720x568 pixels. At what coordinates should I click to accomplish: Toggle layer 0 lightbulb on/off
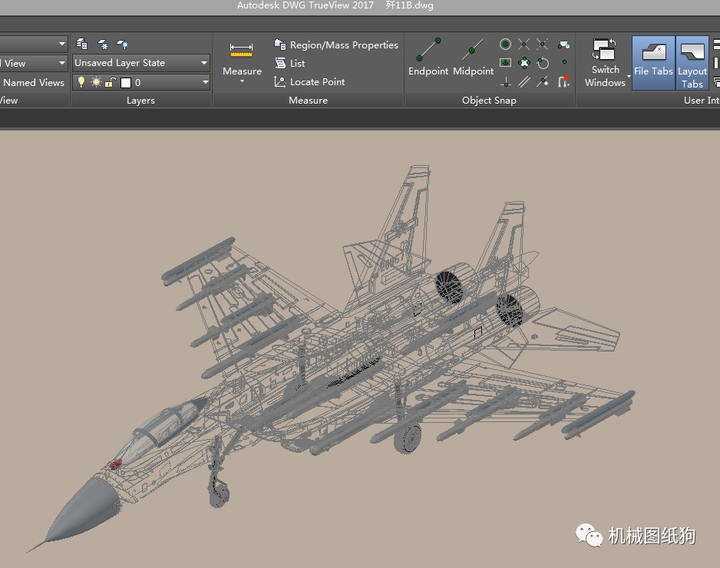(x=82, y=83)
